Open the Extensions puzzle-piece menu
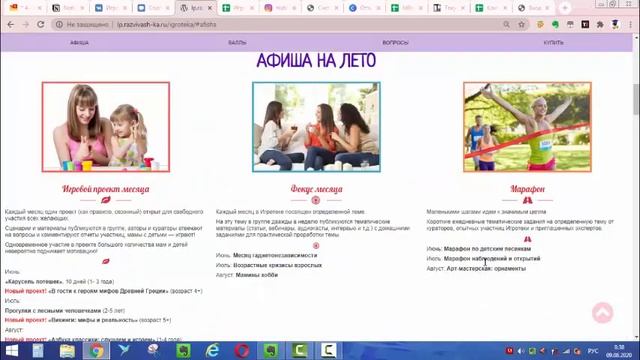The height and width of the screenshot is (360, 640). click(600, 24)
